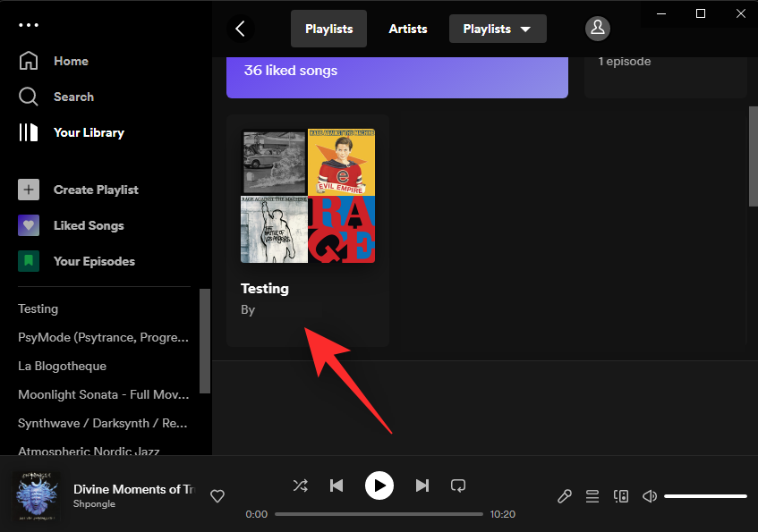Select the Playlists tab
This screenshot has height=532, width=758.
pos(328,28)
